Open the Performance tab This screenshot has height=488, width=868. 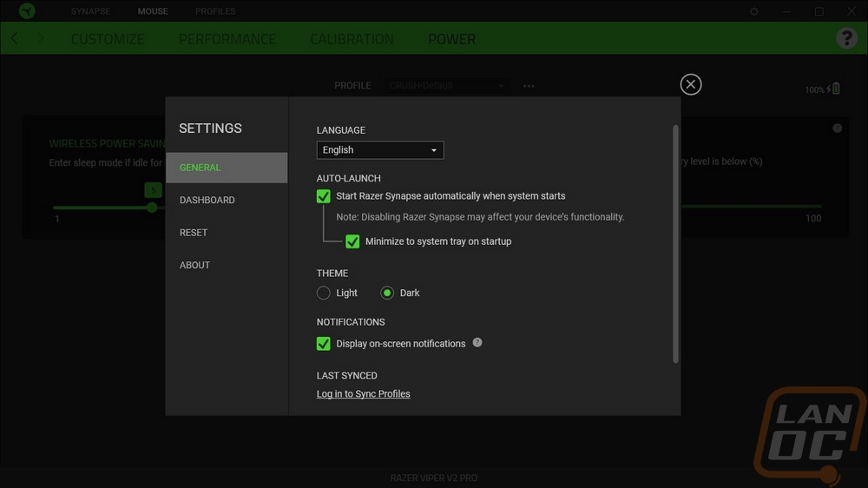click(227, 39)
